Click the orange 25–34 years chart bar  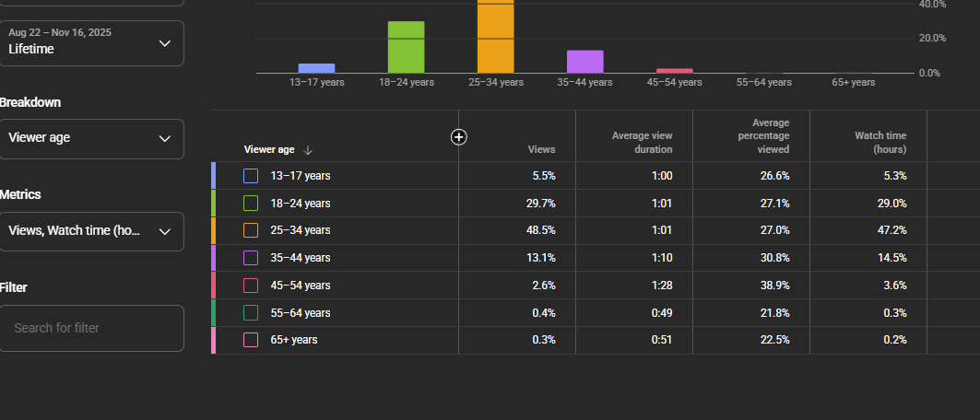tap(496, 36)
